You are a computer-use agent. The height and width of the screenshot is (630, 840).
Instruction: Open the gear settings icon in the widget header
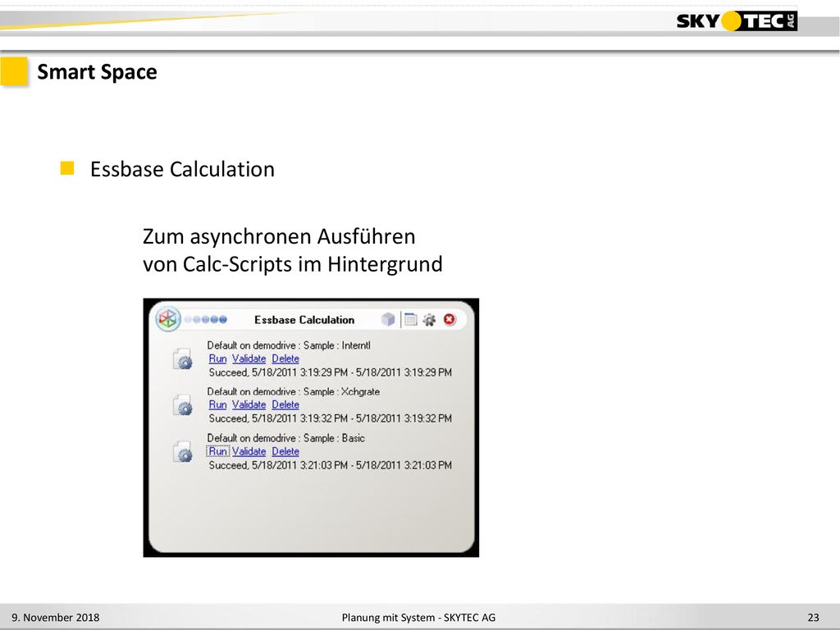pyautogui.click(x=429, y=320)
